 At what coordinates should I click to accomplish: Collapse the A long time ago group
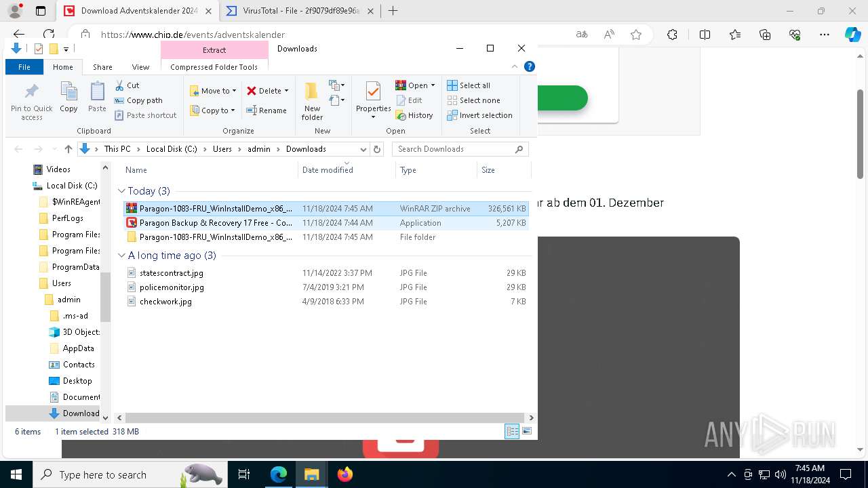click(121, 256)
